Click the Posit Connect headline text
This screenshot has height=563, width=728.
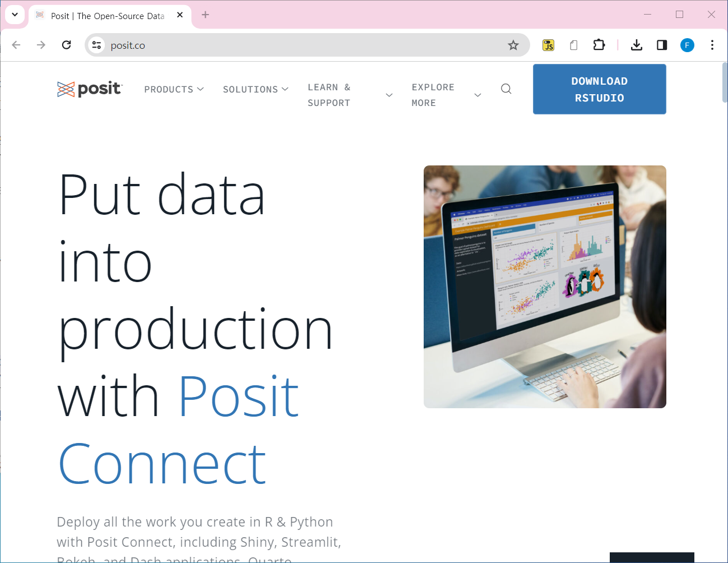pos(179,431)
